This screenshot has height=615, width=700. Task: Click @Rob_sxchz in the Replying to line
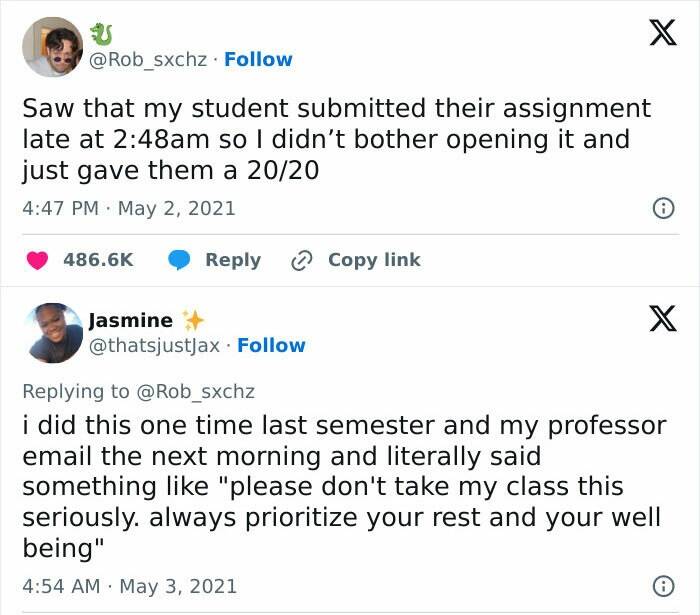pyautogui.click(x=195, y=392)
